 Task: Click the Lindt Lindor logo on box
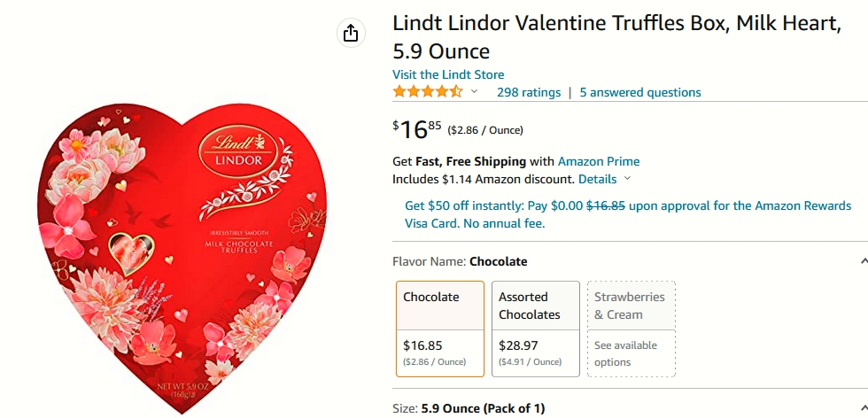point(238,151)
